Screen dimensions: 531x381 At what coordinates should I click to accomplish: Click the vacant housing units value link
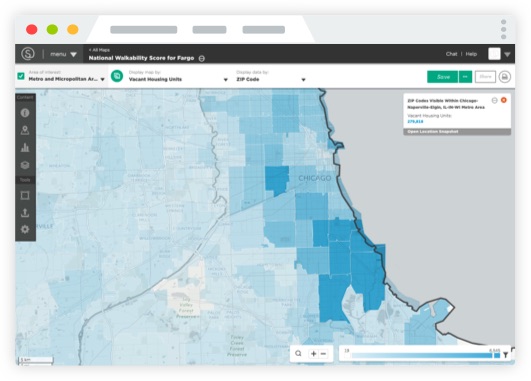pyautogui.click(x=415, y=121)
